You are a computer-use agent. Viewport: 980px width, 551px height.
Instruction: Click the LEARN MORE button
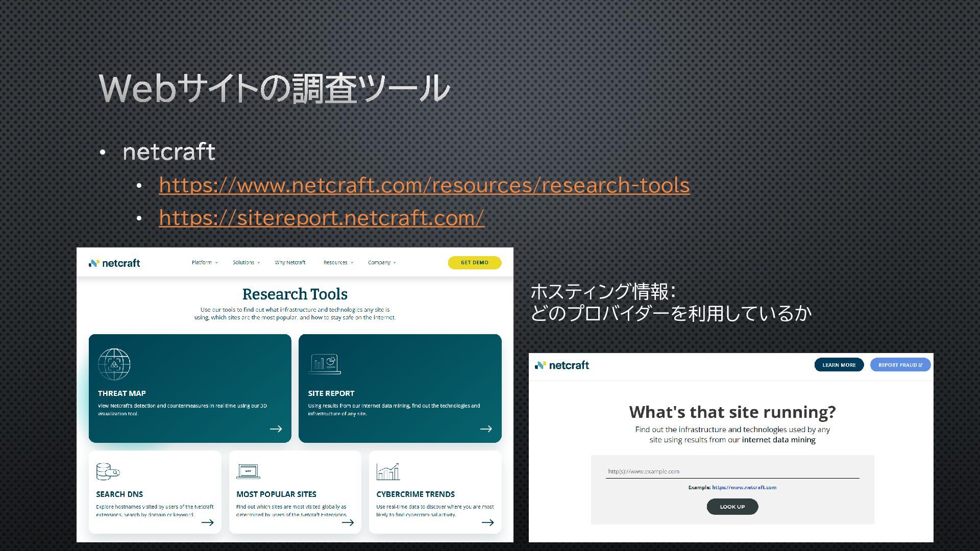tap(839, 365)
